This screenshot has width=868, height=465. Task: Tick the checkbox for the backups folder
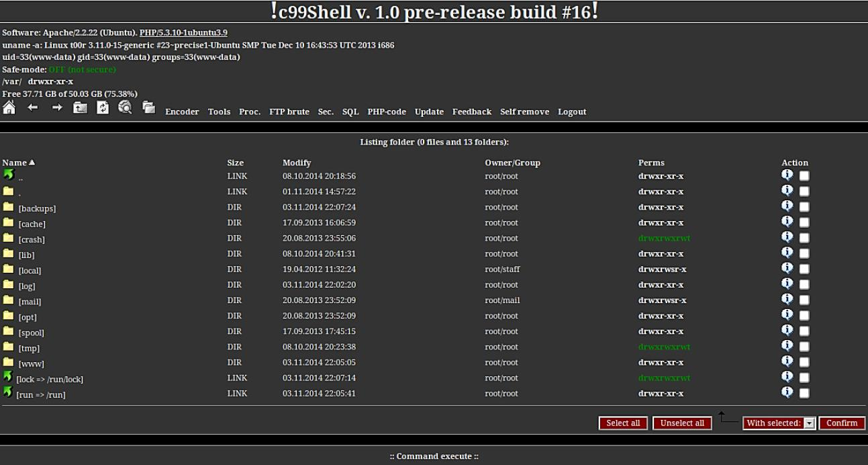click(x=804, y=208)
